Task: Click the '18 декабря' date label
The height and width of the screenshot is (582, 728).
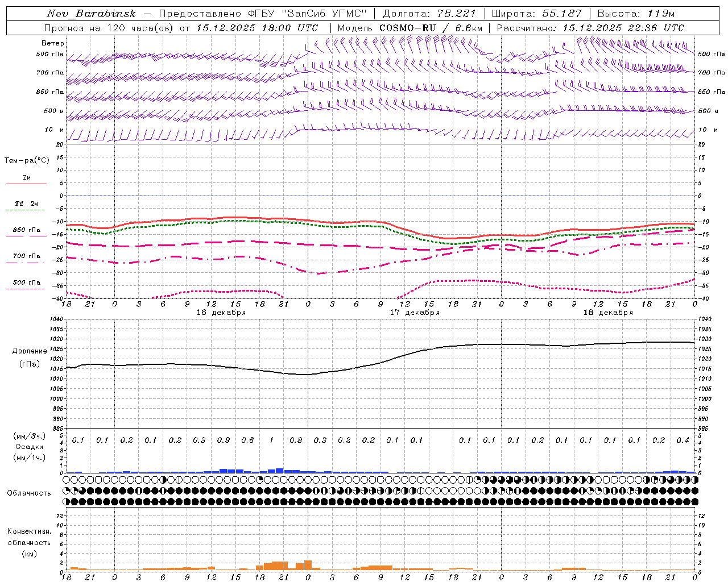Action: tap(608, 313)
